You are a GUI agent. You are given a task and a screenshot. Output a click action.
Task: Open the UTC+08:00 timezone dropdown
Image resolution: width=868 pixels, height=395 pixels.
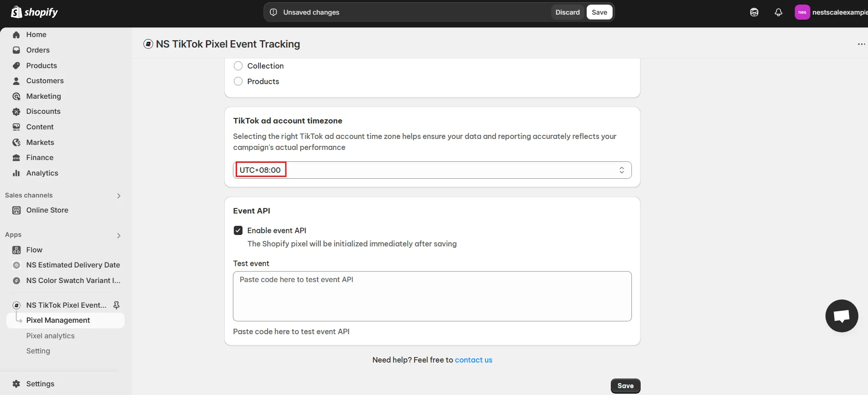(x=432, y=170)
